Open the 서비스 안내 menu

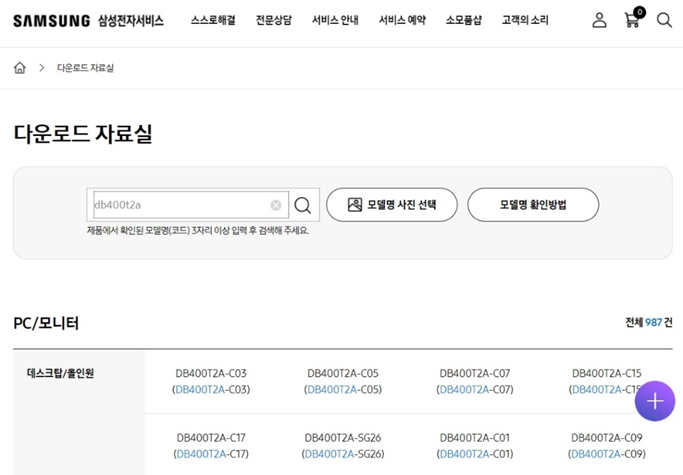(335, 20)
